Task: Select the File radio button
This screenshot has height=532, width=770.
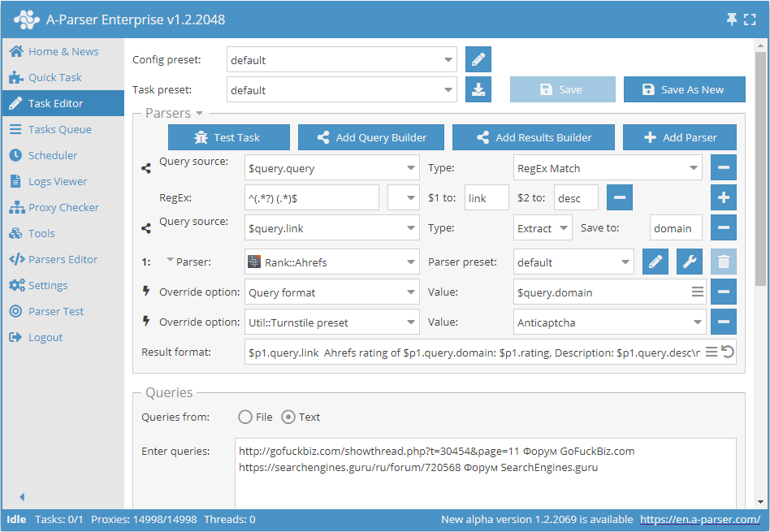Action: (x=245, y=417)
